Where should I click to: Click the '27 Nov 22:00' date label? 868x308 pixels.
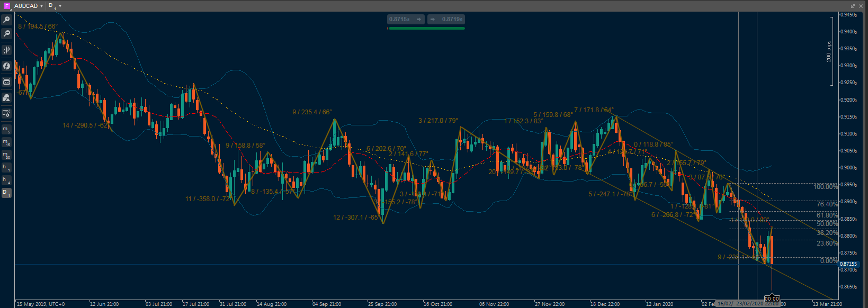coord(549,304)
